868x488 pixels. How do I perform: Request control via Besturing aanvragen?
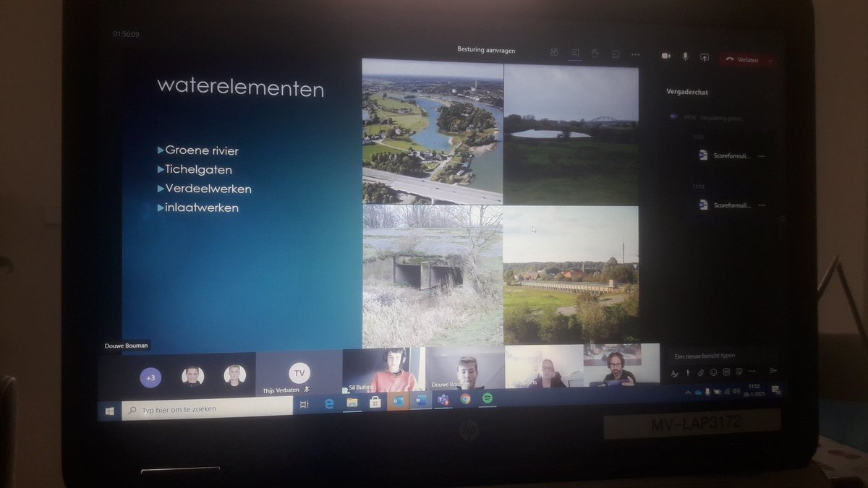pyautogui.click(x=486, y=51)
